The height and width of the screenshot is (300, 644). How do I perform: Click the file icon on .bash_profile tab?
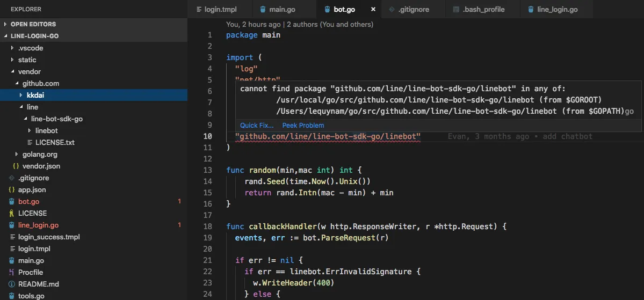[x=456, y=10]
